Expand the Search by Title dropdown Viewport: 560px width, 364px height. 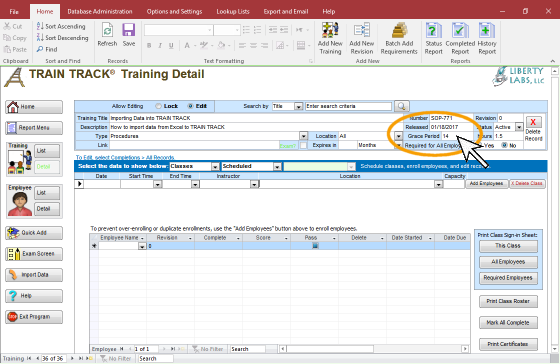point(299,106)
